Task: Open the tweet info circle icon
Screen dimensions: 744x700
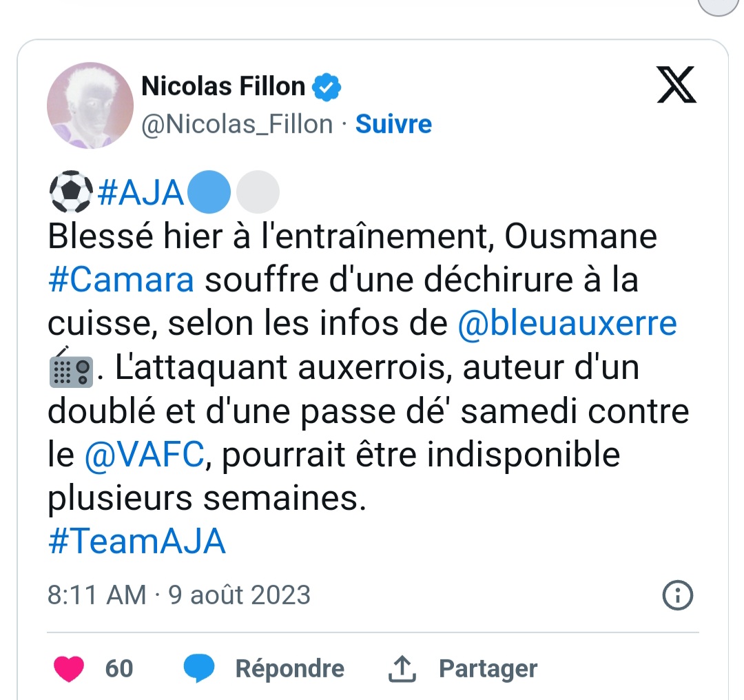Action: tap(678, 595)
